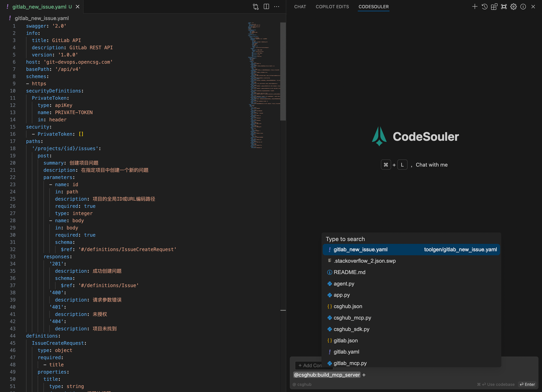Toggle fullscreen icon in CodeSouler toolbar
The height and width of the screenshot is (392, 542).
tap(504, 7)
